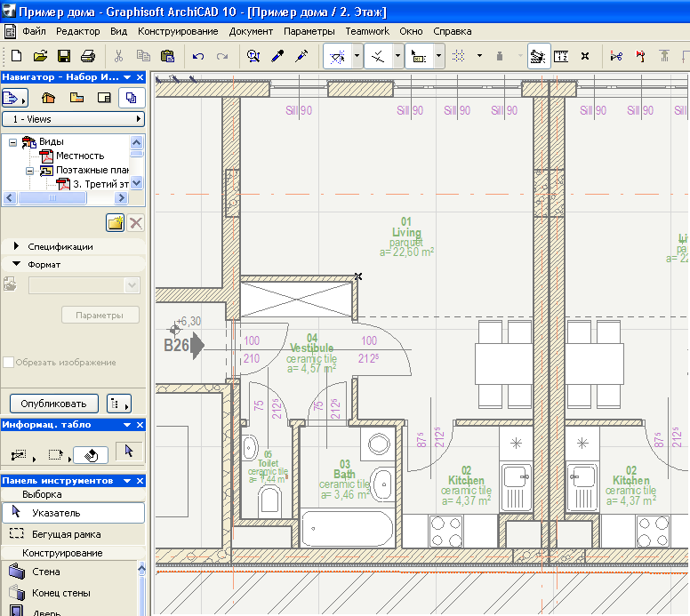Viewport: 690px width, 616px height.
Task: Click the Undo arrow icon
Action: (x=197, y=56)
